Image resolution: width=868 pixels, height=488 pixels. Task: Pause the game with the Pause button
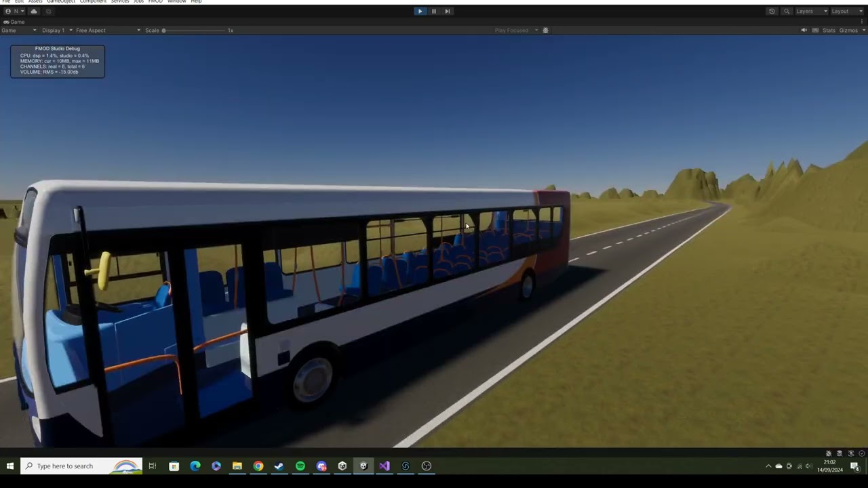[434, 11]
